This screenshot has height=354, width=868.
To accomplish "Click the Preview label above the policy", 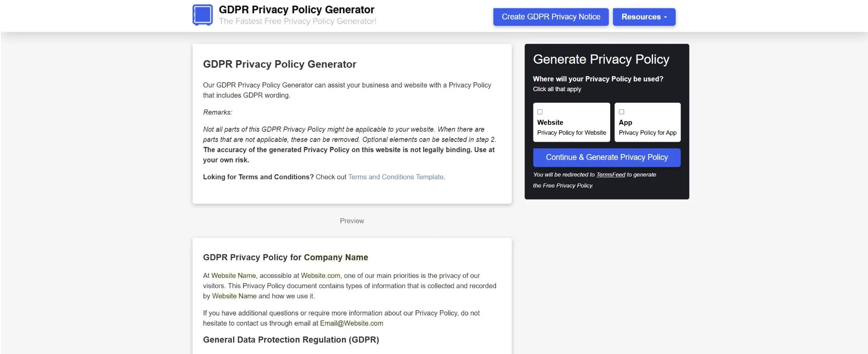I will pos(352,221).
